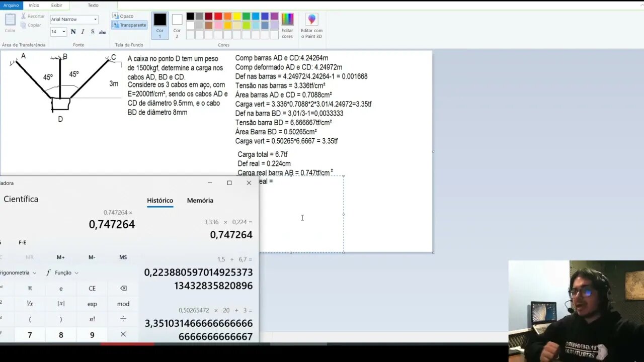This screenshot has height=362, width=644.
Task: Click calculator MS memory store button
Action: pyautogui.click(x=123, y=257)
